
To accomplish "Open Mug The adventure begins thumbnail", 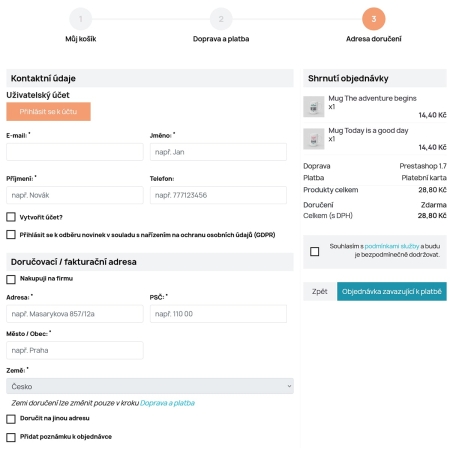I will [x=314, y=107].
